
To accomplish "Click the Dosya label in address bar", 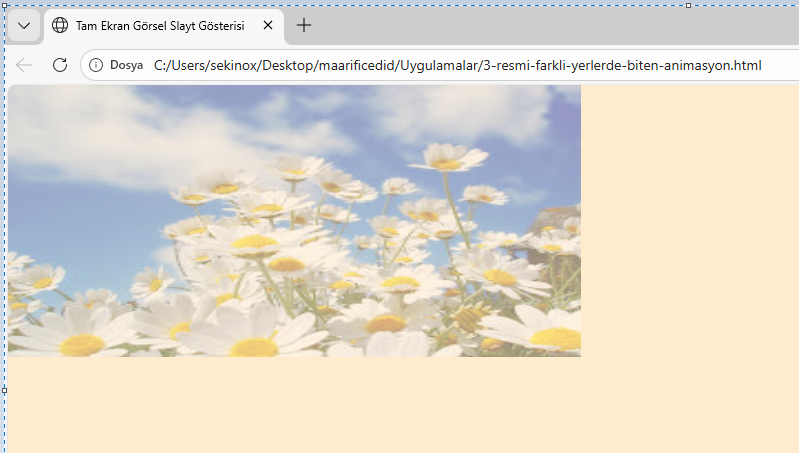I will [126, 65].
